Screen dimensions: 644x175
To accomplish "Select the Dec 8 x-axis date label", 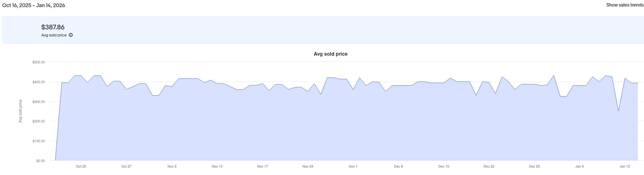I will [x=398, y=166].
